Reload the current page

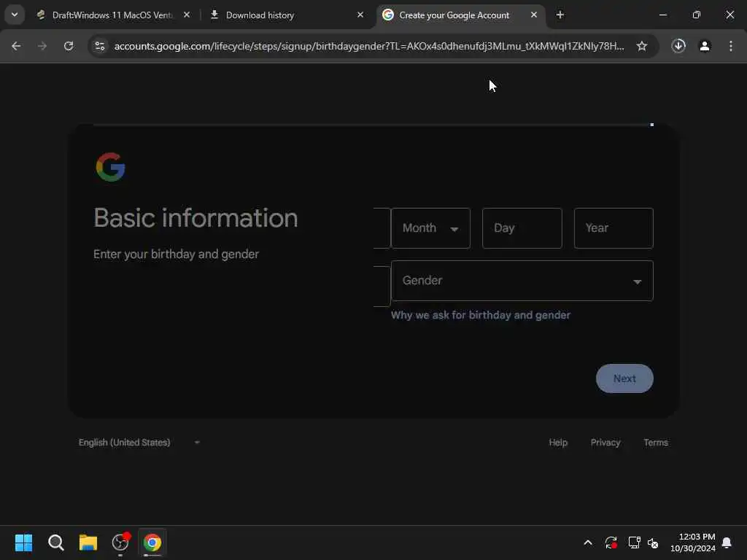69,46
